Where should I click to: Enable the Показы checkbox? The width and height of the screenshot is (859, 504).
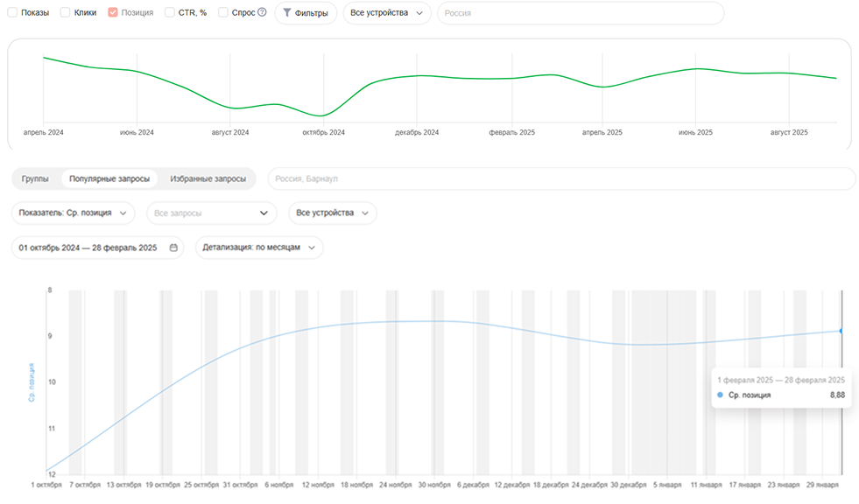pyautogui.click(x=12, y=12)
